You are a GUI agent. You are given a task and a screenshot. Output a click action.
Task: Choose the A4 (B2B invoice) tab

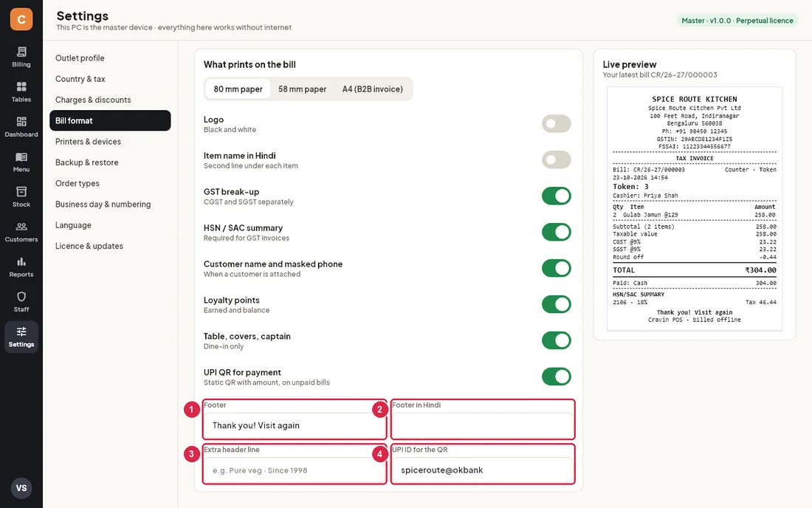[372, 89]
